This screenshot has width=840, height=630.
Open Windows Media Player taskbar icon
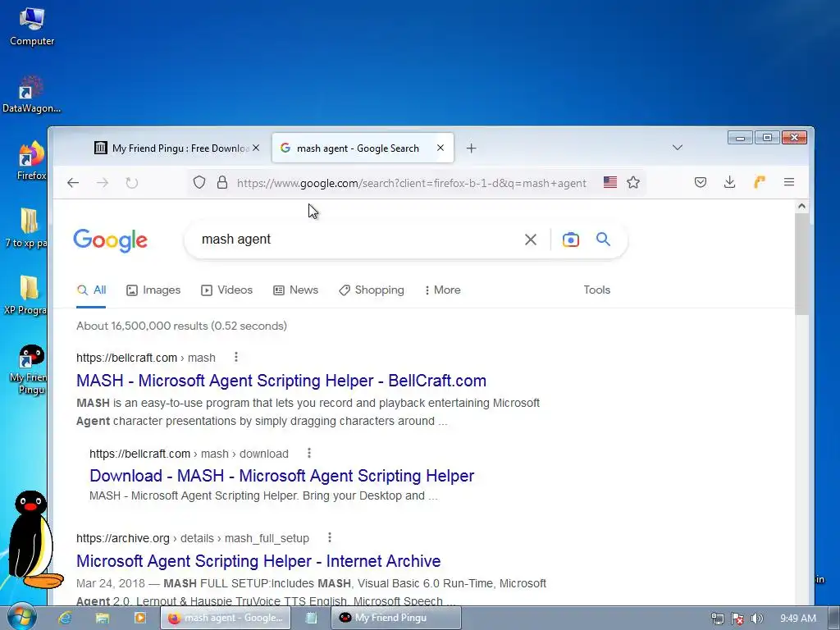coord(139,618)
